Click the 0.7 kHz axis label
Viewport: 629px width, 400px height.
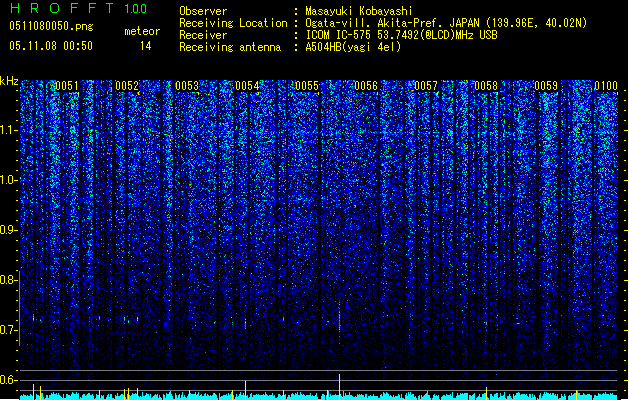coord(9,330)
